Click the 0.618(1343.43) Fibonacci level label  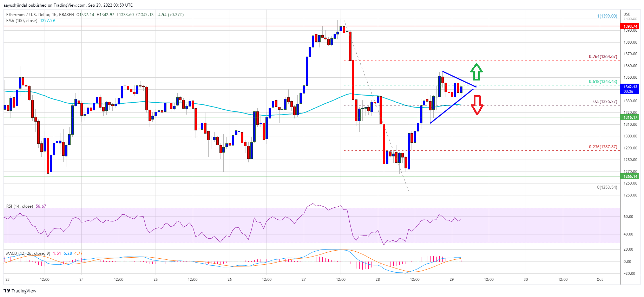pos(603,82)
